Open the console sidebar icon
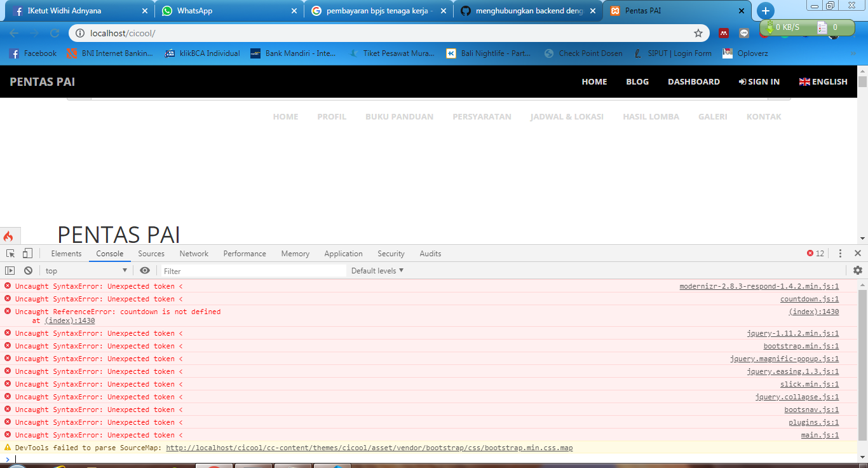 coord(10,270)
